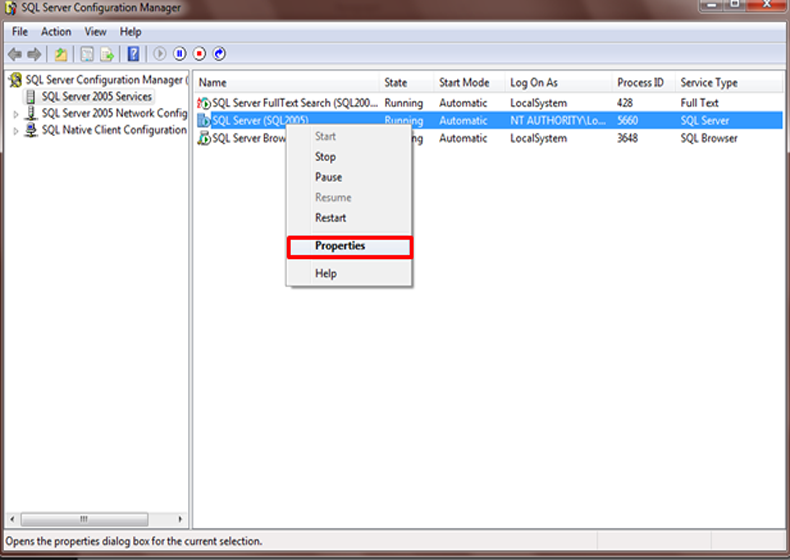Expand SQL Server 2005 Network Configuration node

click(16, 114)
